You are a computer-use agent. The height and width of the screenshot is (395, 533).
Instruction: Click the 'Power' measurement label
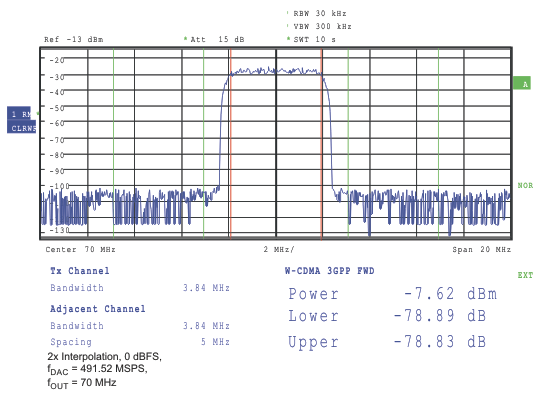coord(313,294)
